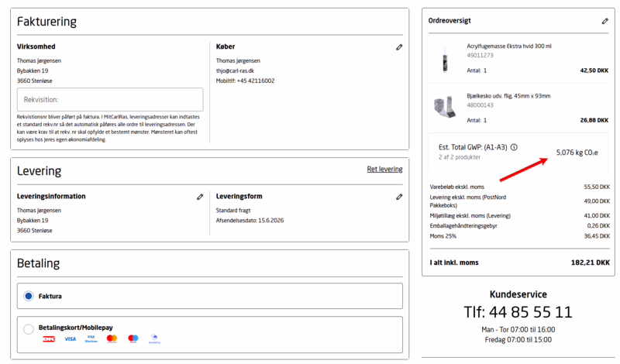
Task: Open Acrylfugemasse Ekstra hvid product thumbnail
Action: pyautogui.click(x=445, y=59)
